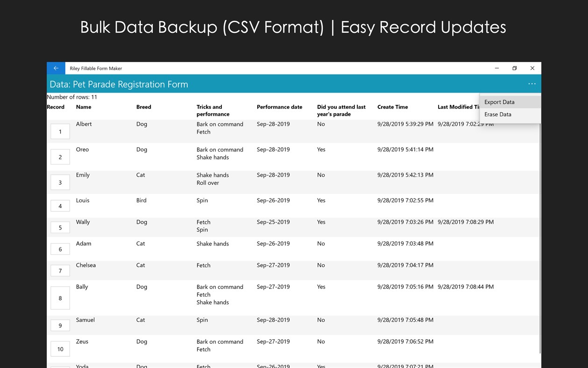
Task: Open record 8 for Bally
Action: (x=60, y=298)
